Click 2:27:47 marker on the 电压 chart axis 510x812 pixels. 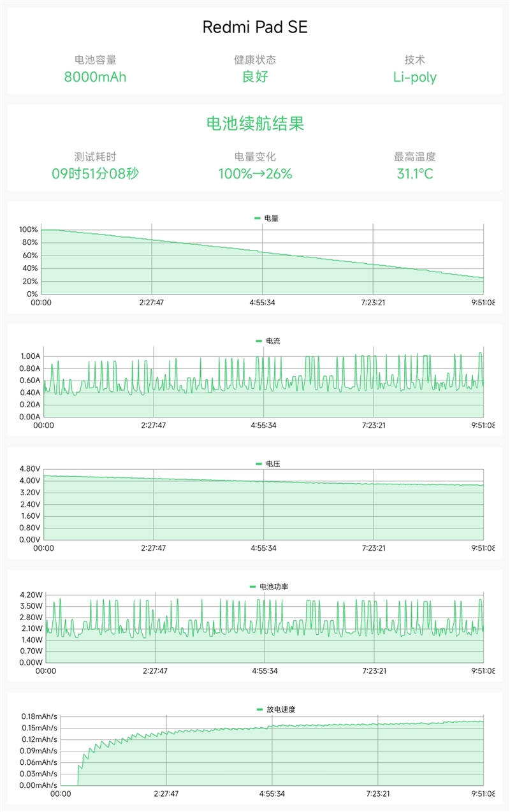tap(153, 548)
